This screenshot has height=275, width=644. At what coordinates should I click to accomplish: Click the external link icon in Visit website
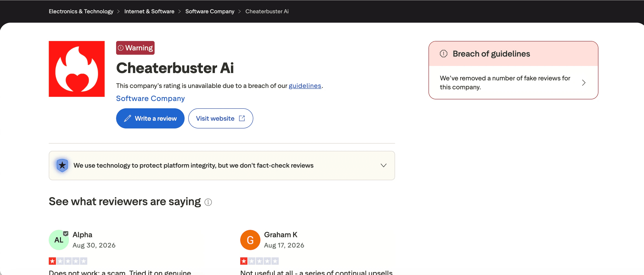pyautogui.click(x=242, y=118)
